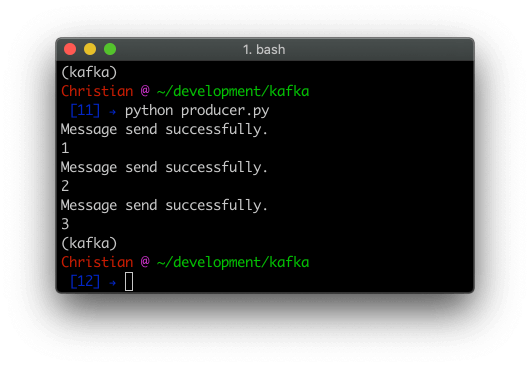Click the blue arrow after [11]

coord(113,112)
